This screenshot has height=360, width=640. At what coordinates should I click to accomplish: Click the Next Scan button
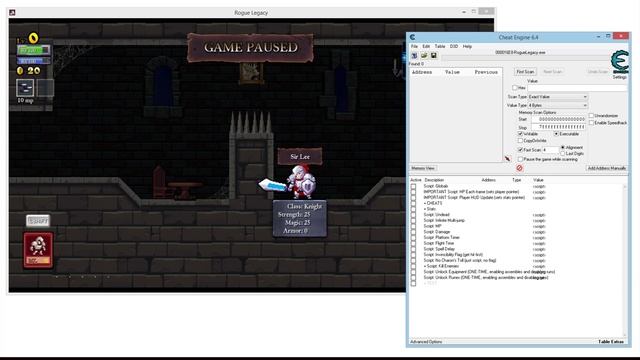tap(553, 72)
